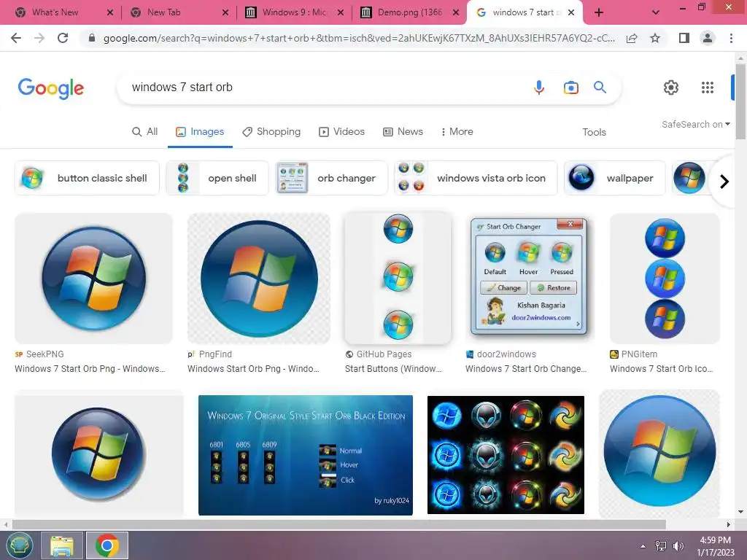Open Original Style Black Edition image
This screenshot has width=747, height=560.
click(306, 455)
